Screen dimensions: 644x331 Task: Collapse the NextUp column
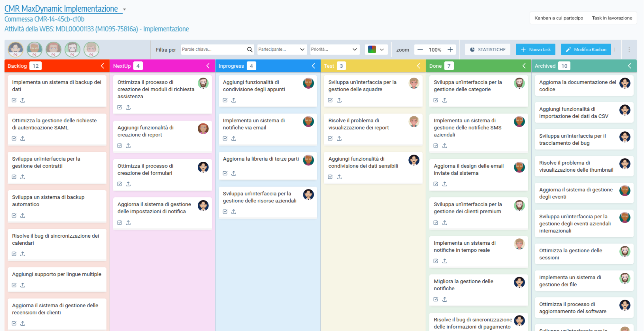(208, 66)
